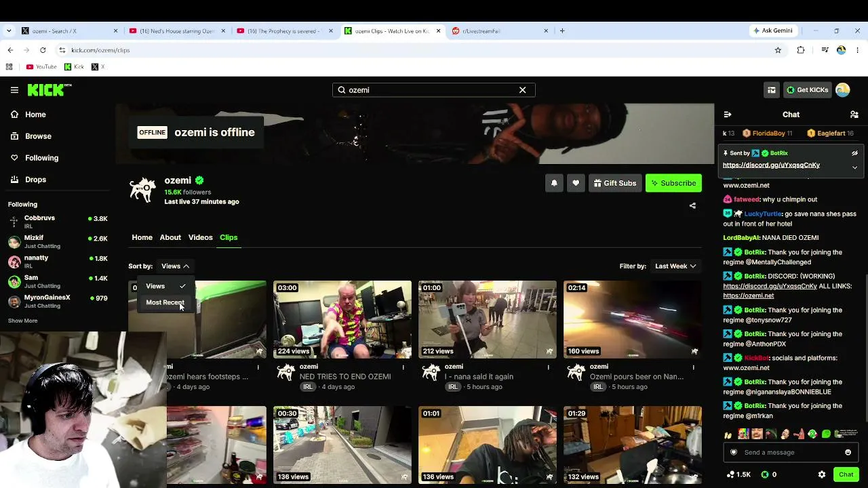Open options for nana said it again clip
The height and width of the screenshot is (488, 868).
tap(549, 367)
